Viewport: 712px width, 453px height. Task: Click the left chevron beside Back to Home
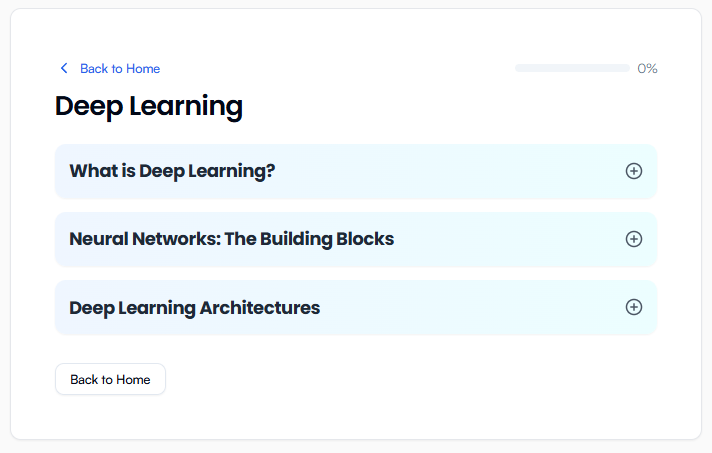[64, 68]
